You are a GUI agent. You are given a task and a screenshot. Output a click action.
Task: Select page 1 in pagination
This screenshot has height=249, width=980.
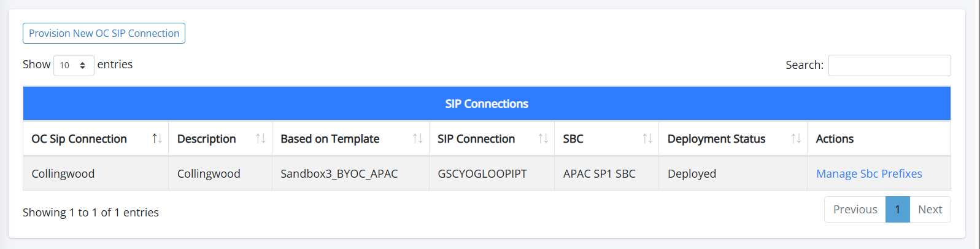(x=897, y=210)
